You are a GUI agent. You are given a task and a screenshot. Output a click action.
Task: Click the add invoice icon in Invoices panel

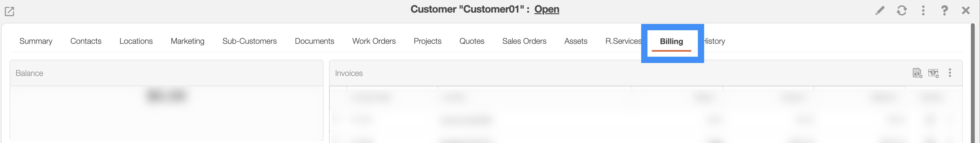[917, 73]
